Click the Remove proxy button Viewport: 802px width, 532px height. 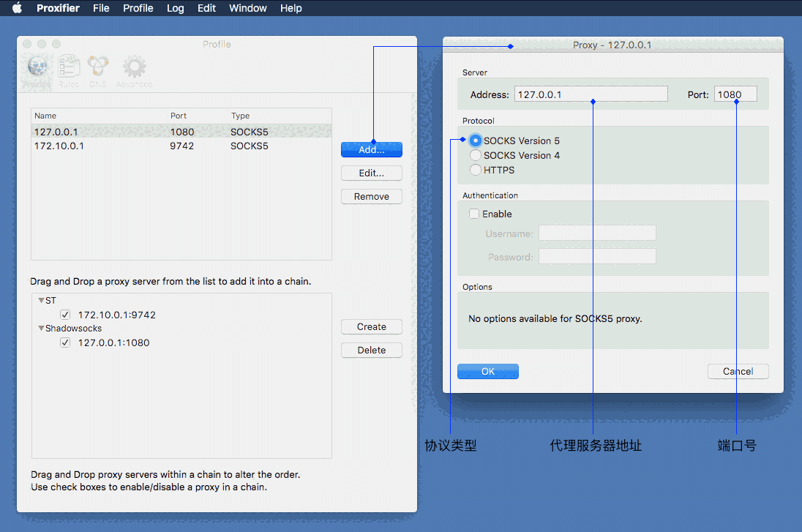click(371, 196)
